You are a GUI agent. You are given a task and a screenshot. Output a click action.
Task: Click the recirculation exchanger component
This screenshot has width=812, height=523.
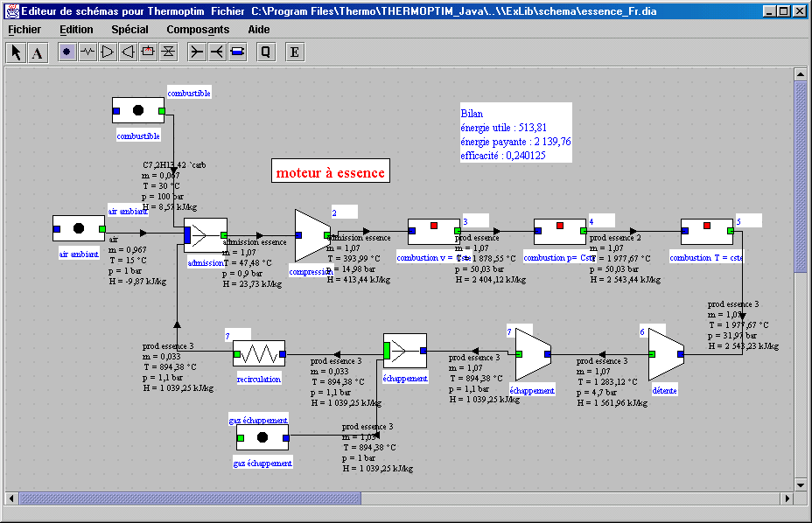tap(259, 354)
